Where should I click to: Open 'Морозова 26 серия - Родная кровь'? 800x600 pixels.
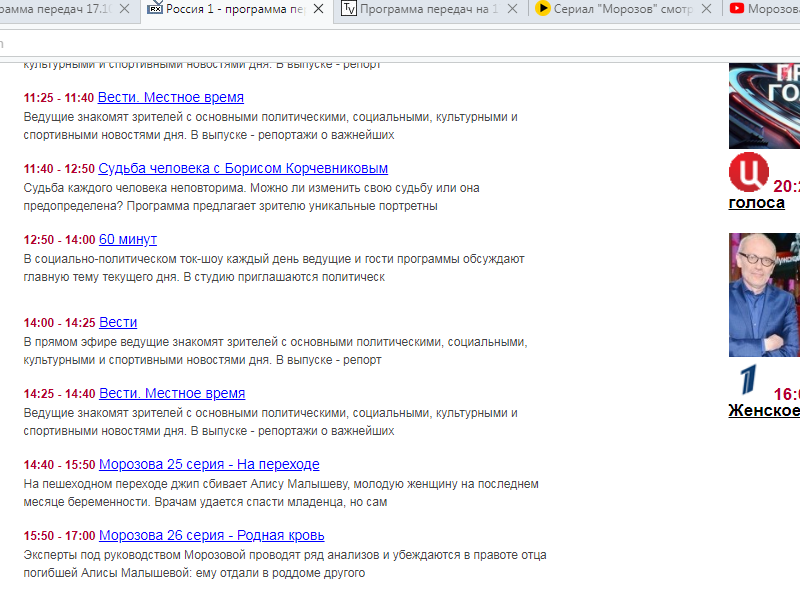pyautogui.click(x=212, y=535)
